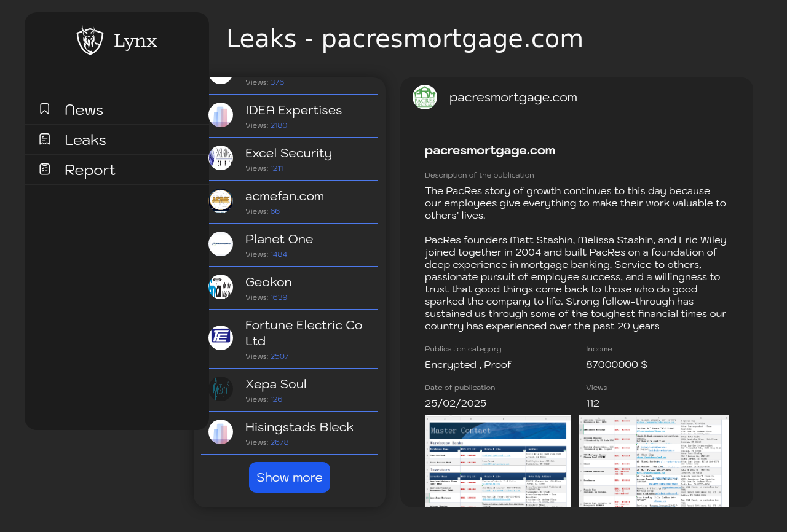Open the Leaks menu item
Screen dimensions: 787x532
117,139
